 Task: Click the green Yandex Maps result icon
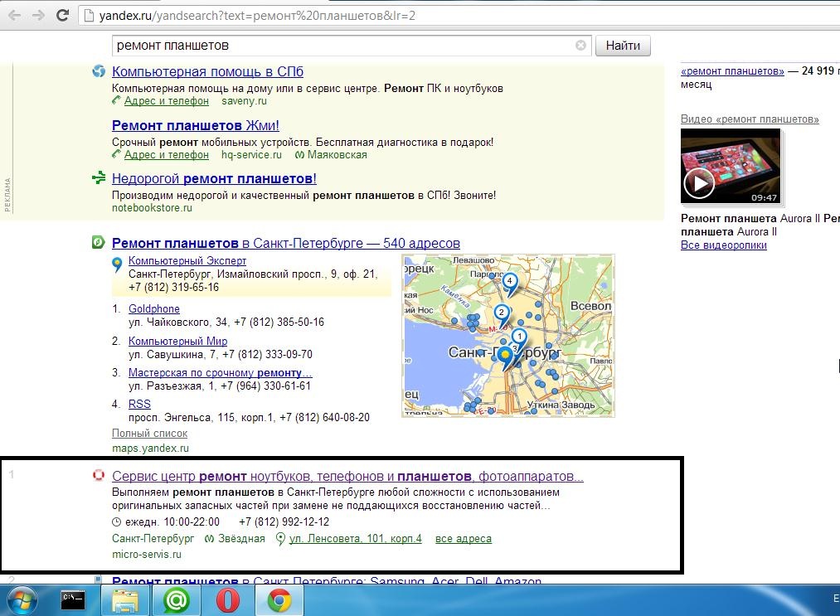(x=98, y=242)
